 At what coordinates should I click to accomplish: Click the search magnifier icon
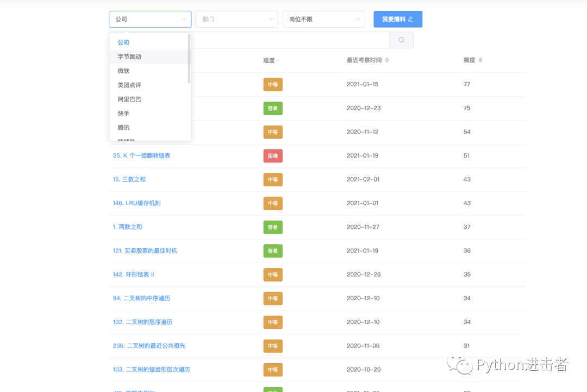401,40
